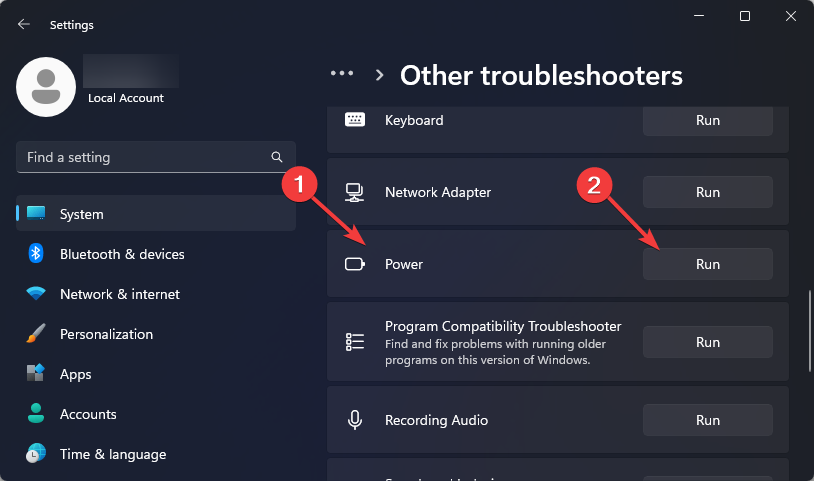
Task: Open Bluetooth & devices settings
Action: [156, 254]
